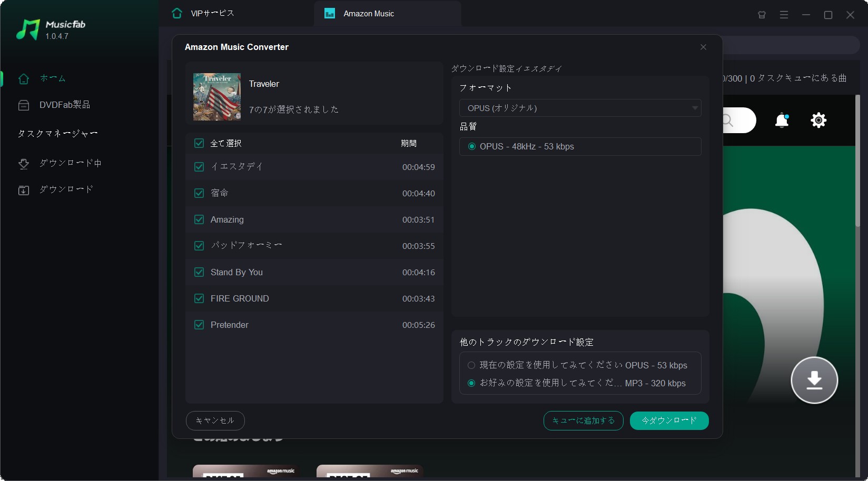Uncheck the Pretender track
868x481 pixels.
coord(199,325)
